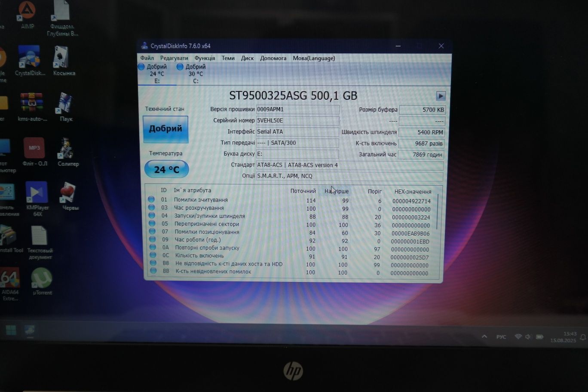Screen dimensions: 588x392
Task: Open the AIDA64 Extreme desktop shortcut
Action: point(10,285)
